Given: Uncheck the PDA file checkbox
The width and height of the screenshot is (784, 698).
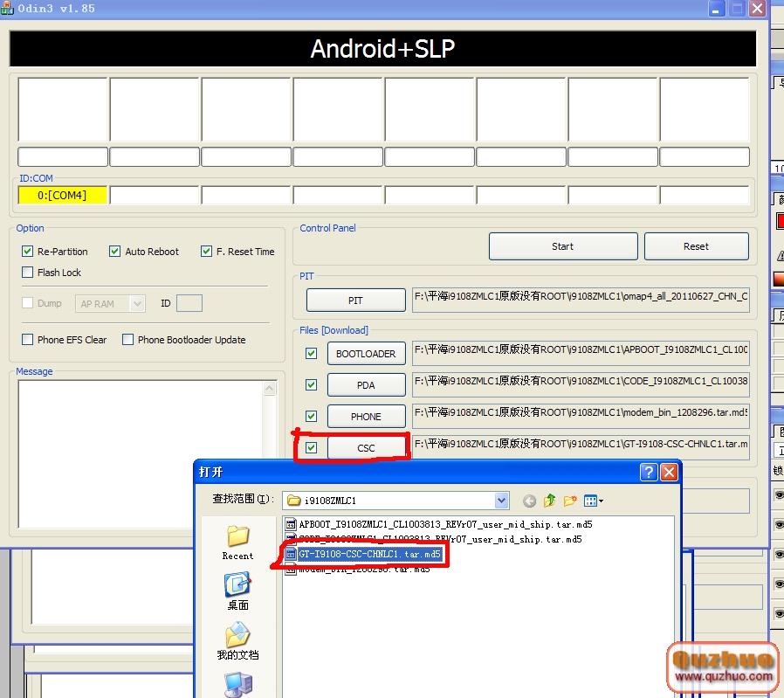Looking at the screenshot, I should [311, 384].
